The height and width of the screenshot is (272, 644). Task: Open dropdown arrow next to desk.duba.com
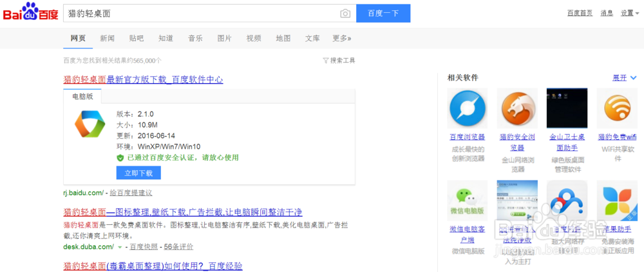click(120, 248)
